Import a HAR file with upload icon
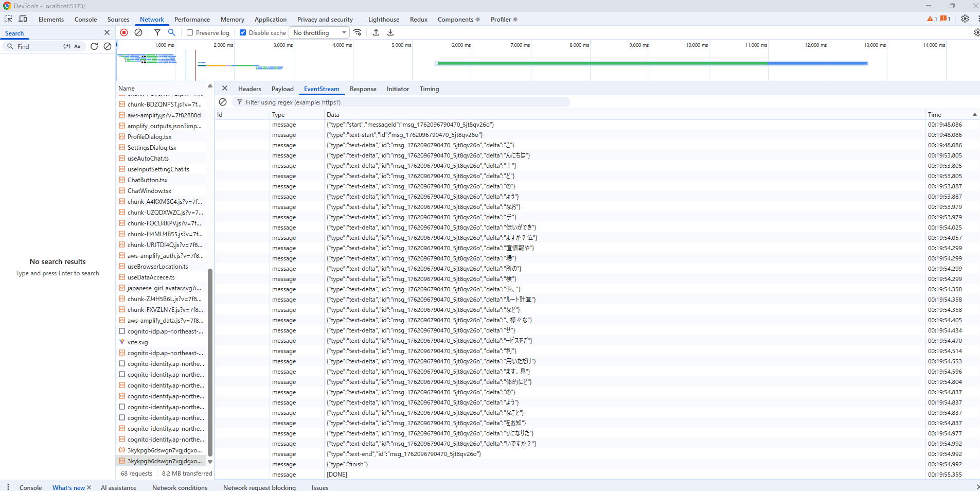980x491 pixels. [x=376, y=32]
